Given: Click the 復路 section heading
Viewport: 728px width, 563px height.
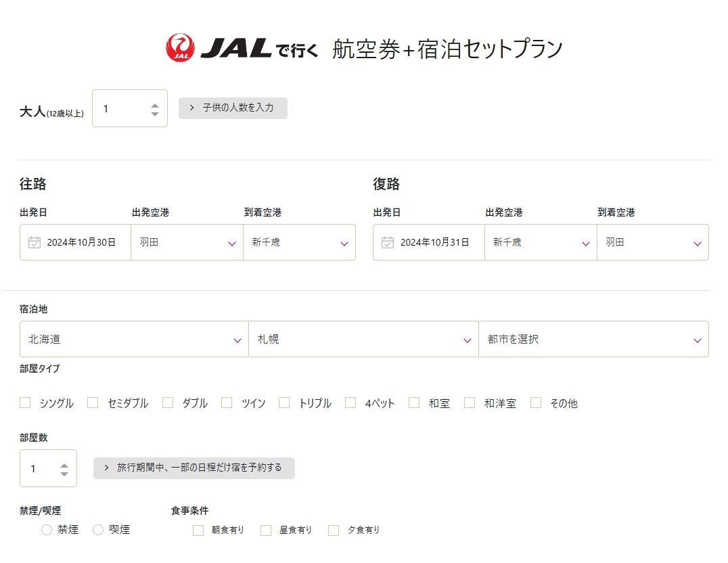Looking at the screenshot, I should [x=386, y=184].
